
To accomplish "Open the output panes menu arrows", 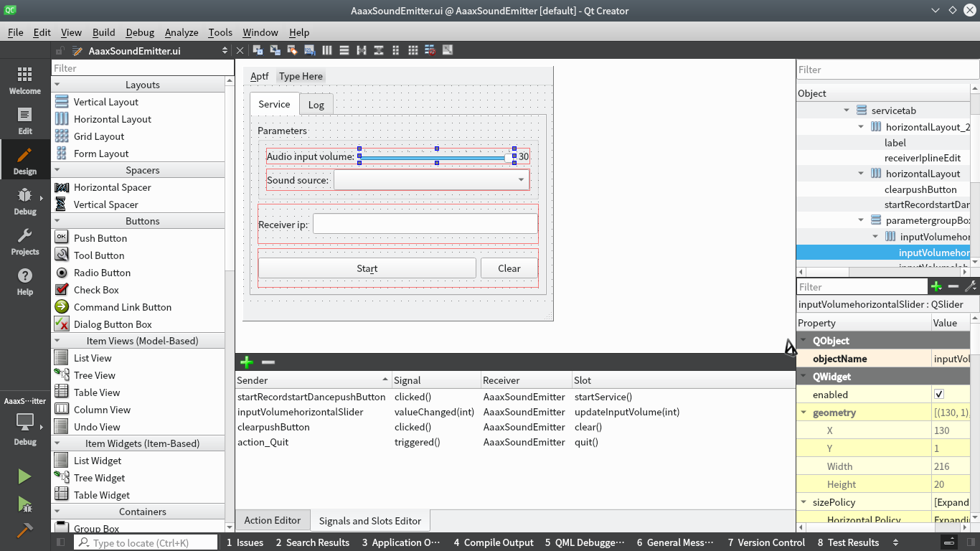I will coord(895,542).
